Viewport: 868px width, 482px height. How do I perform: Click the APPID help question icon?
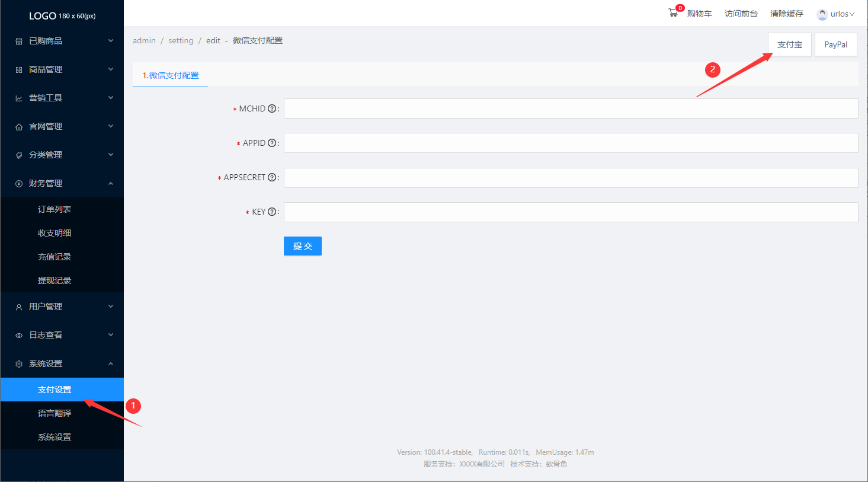coord(272,143)
